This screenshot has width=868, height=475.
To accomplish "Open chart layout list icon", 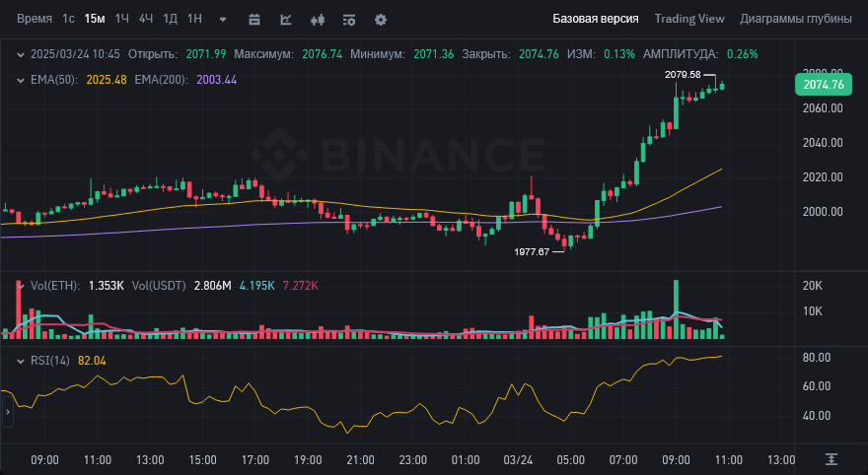I will pyautogui.click(x=349, y=20).
